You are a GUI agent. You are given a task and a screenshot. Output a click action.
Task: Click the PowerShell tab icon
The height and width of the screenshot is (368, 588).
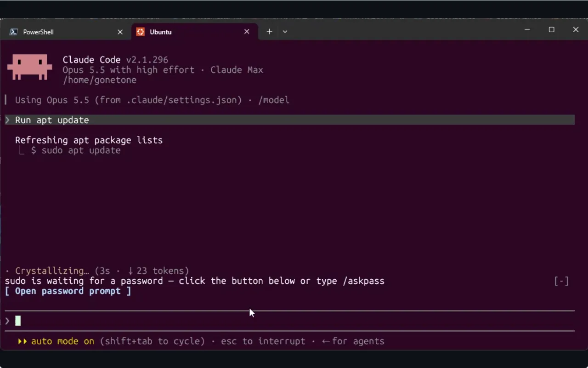coord(14,32)
